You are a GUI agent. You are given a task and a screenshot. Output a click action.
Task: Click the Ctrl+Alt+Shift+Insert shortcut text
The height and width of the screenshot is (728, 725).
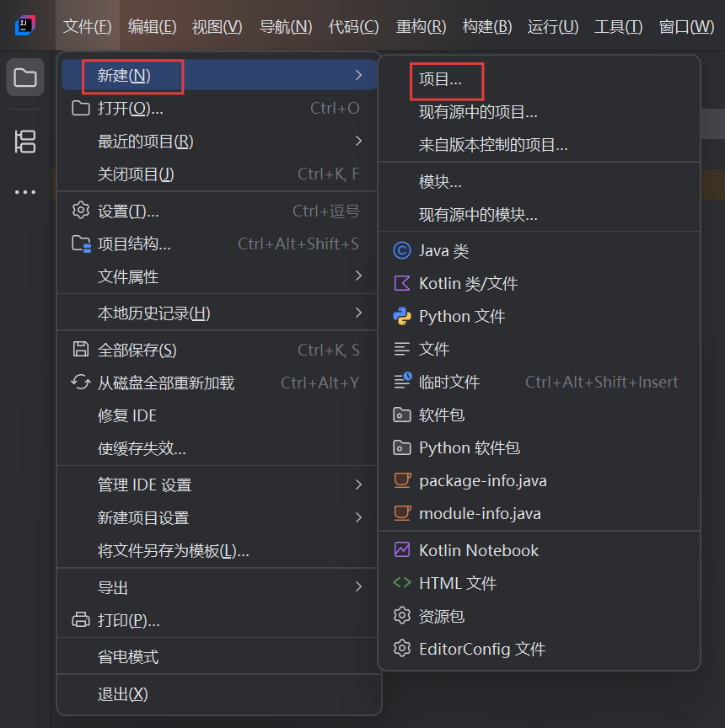click(x=602, y=382)
